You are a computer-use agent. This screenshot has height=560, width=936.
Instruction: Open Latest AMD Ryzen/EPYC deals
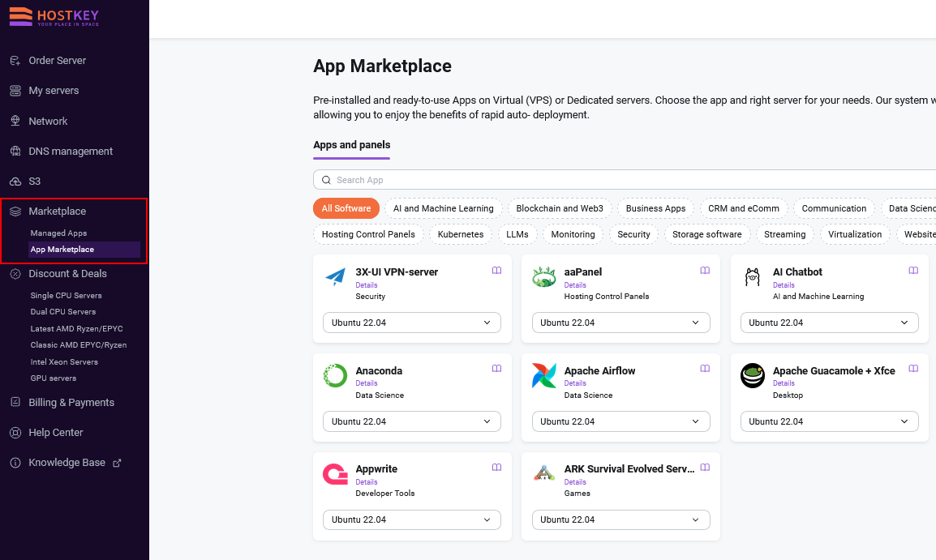pyautogui.click(x=76, y=328)
